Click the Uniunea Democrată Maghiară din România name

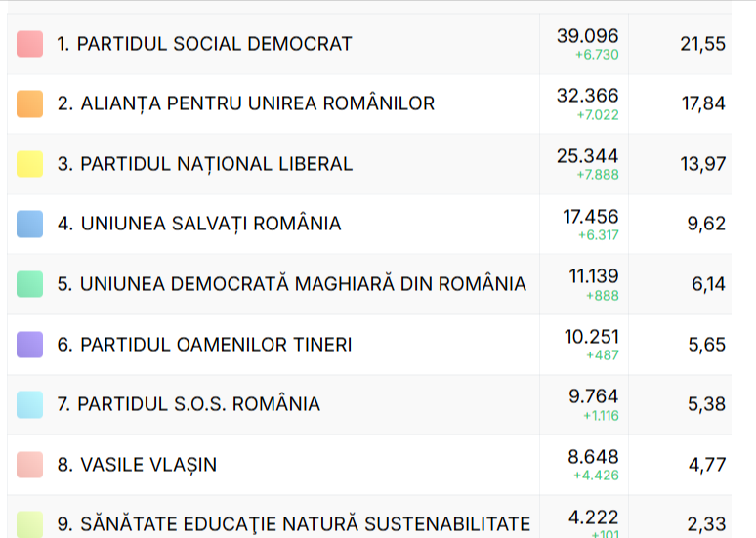291,284
